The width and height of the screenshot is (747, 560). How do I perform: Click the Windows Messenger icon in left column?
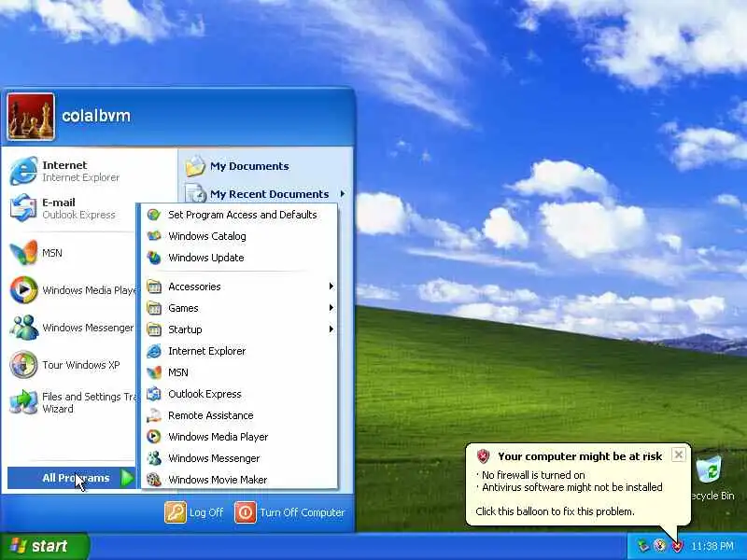(x=23, y=328)
